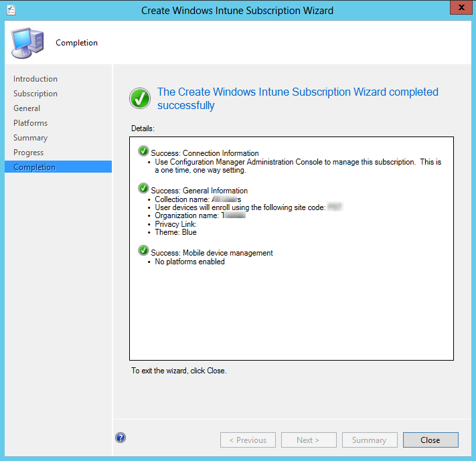Select Summary step in sidebar

30,138
